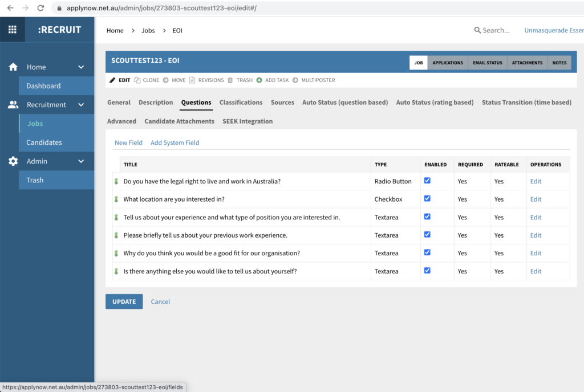Toggle Enabled for previous work experience question
584x392 pixels.
pos(427,234)
